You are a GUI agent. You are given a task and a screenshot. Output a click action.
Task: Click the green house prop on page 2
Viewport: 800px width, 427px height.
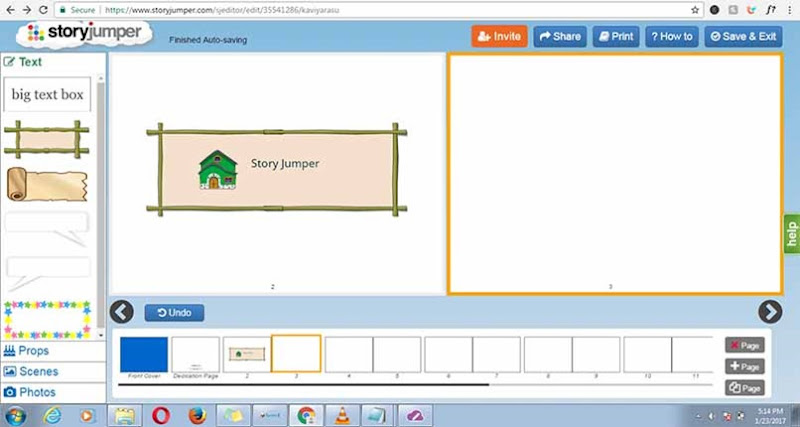(218, 170)
